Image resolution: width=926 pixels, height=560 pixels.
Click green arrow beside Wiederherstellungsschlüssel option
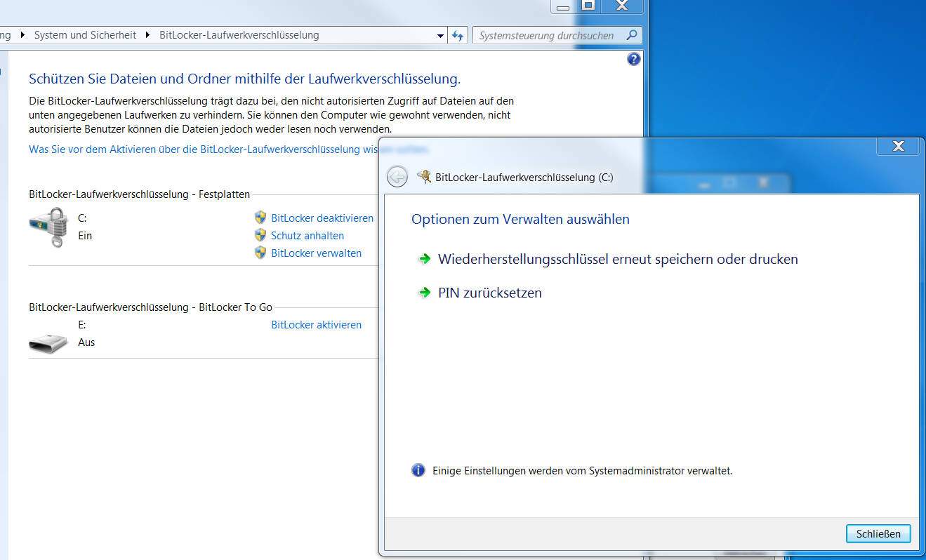pos(424,259)
